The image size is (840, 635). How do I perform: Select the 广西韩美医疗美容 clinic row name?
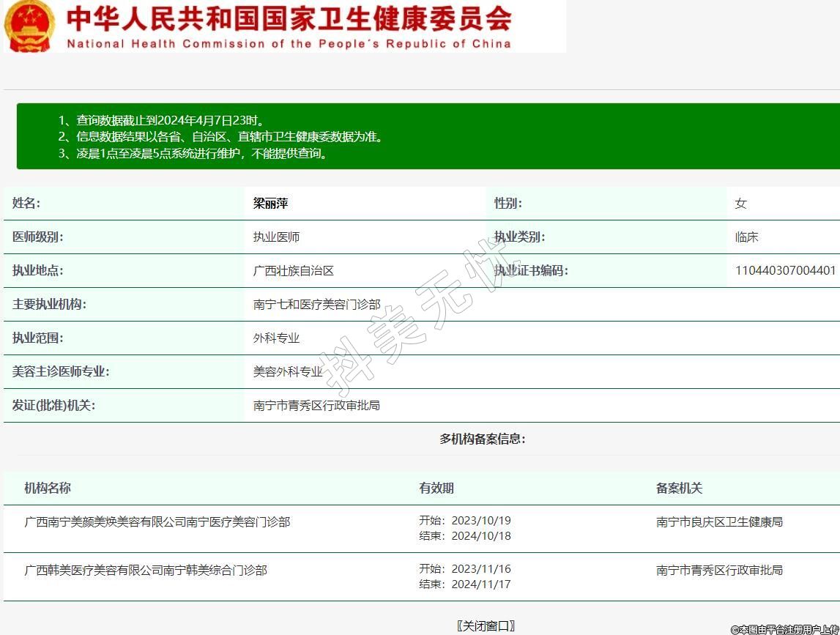[146, 570]
